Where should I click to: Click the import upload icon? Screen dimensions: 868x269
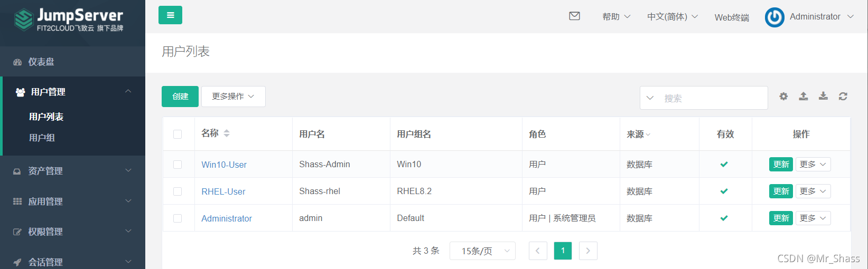coord(804,96)
